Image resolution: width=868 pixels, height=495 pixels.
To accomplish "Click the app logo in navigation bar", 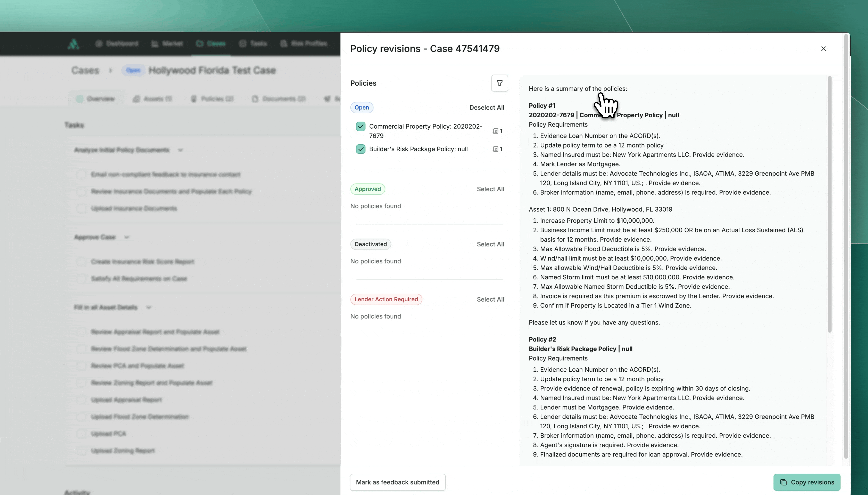I will (x=73, y=44).
